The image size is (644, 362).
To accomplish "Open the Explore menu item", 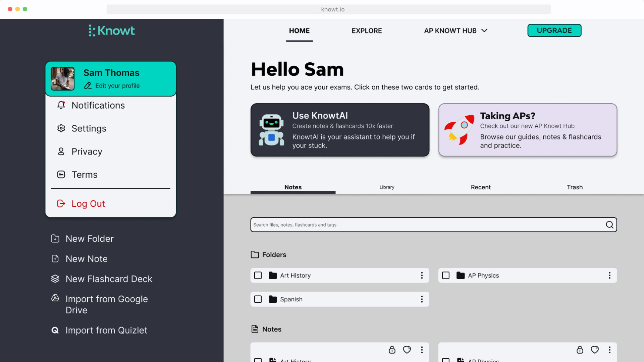I will click(x=367, y=31).
